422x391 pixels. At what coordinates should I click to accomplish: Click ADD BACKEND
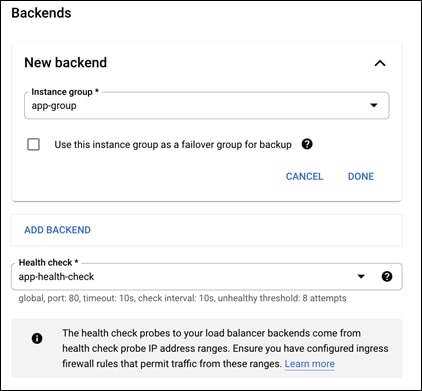click(x=57, y=230)
